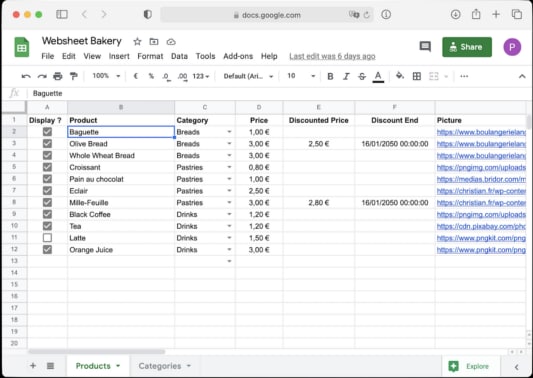This screenshot has height=378, width=533.
Task: Open the Borders tool
Action: 417,76
